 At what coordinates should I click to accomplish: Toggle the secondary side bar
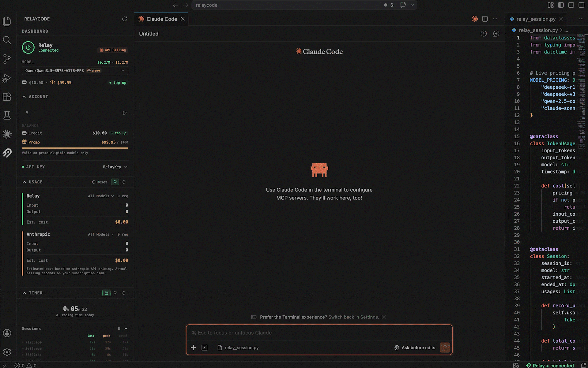pyautogui.click(x=581, y=5)
